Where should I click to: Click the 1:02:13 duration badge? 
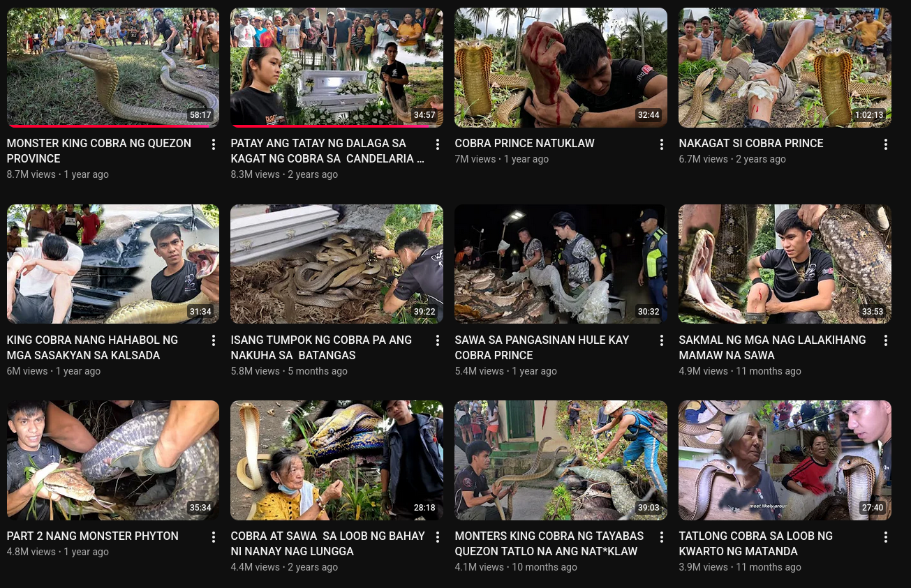click(x=869, y=115)
